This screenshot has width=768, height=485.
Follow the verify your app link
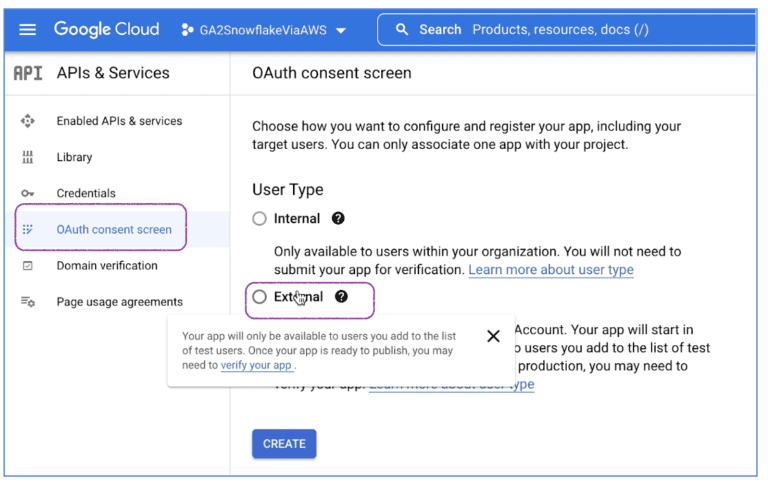pyautogui.click(x=256, y=365)
